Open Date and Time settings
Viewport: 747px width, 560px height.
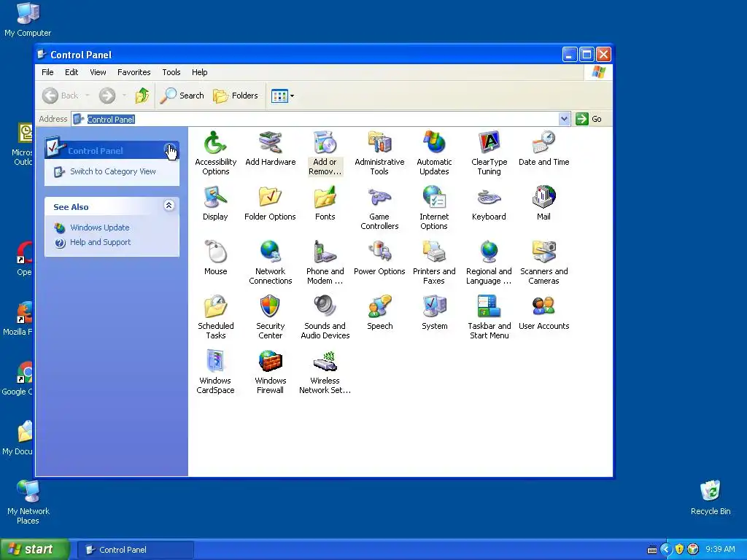point(543,149)
